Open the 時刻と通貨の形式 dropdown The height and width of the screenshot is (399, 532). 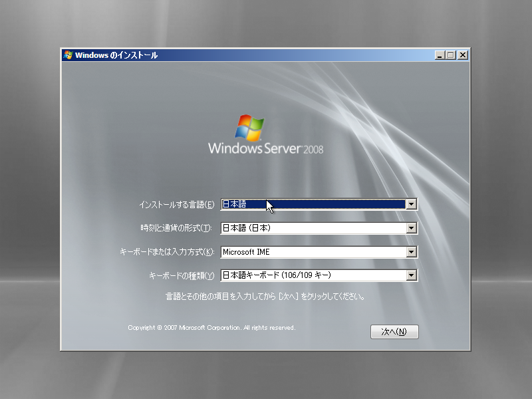[x=412, y=228]
